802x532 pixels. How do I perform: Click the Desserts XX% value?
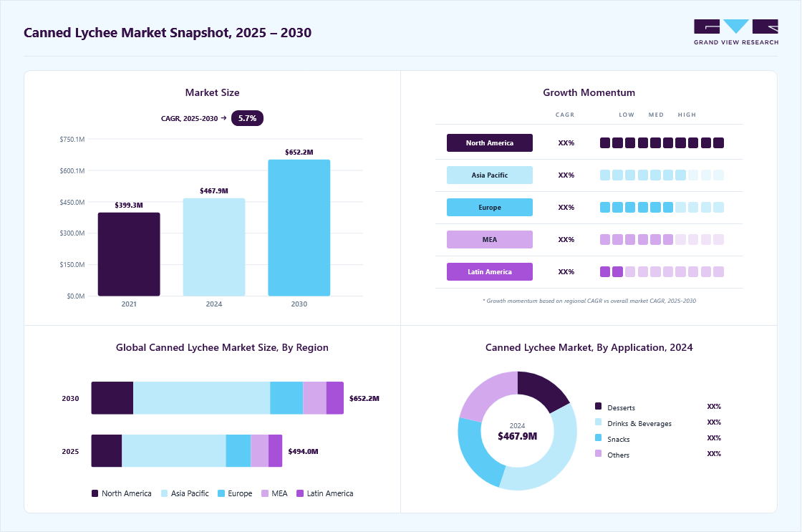click(x=714, y=407)
